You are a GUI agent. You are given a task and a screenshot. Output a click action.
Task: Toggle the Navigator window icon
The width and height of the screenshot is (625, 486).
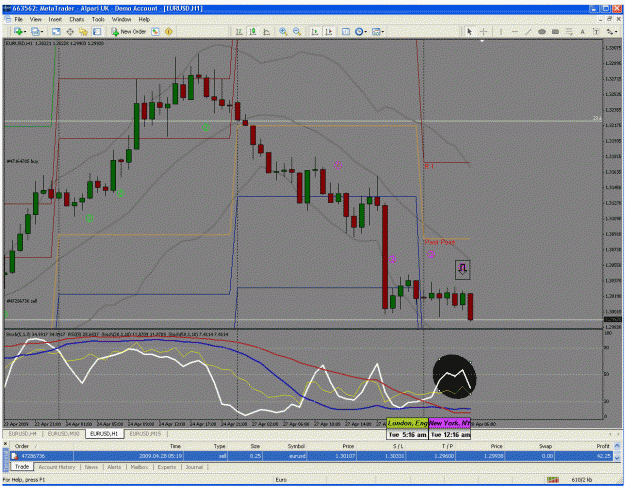point(83,31)
